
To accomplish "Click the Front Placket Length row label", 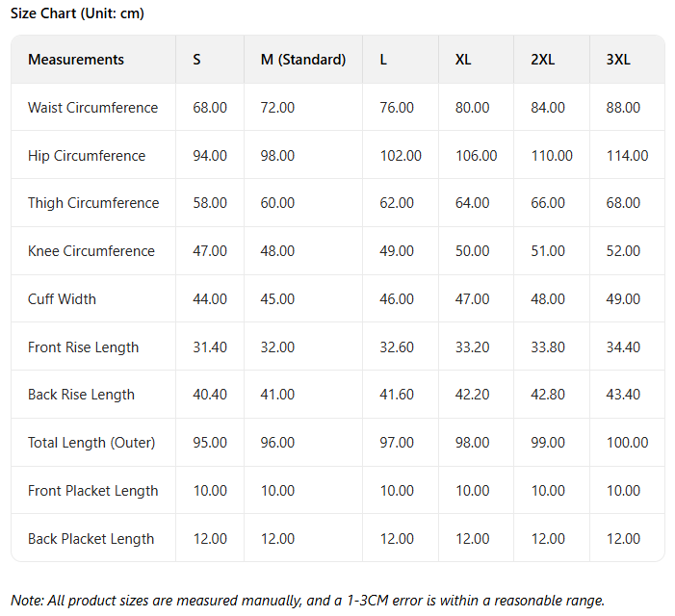I will coord(93,491).
